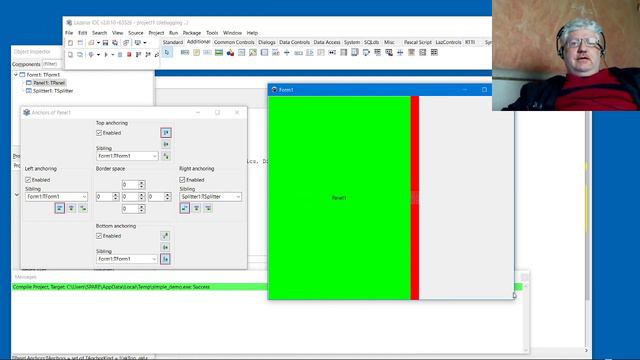Open the Package menu
Image resolution: width=640 pixels, height=360 pixels.
(192, 33)
